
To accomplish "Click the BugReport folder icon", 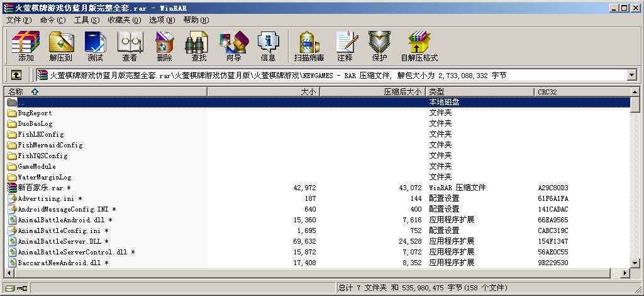I will click(x=11, y=113).
